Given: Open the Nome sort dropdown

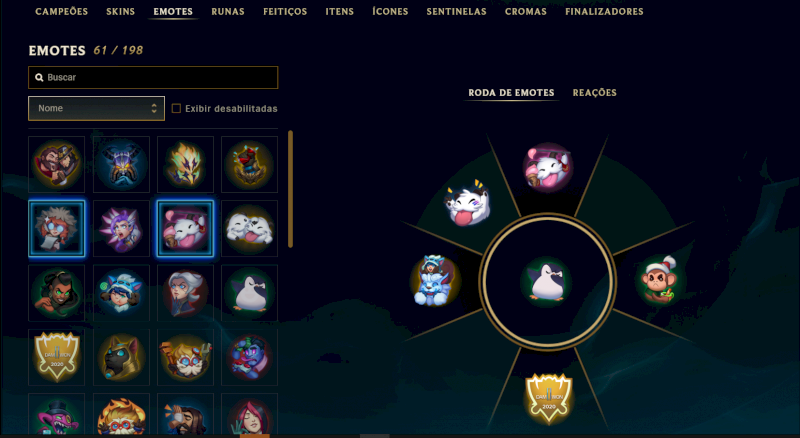Looking at the screenshot, I should (96, 108).
